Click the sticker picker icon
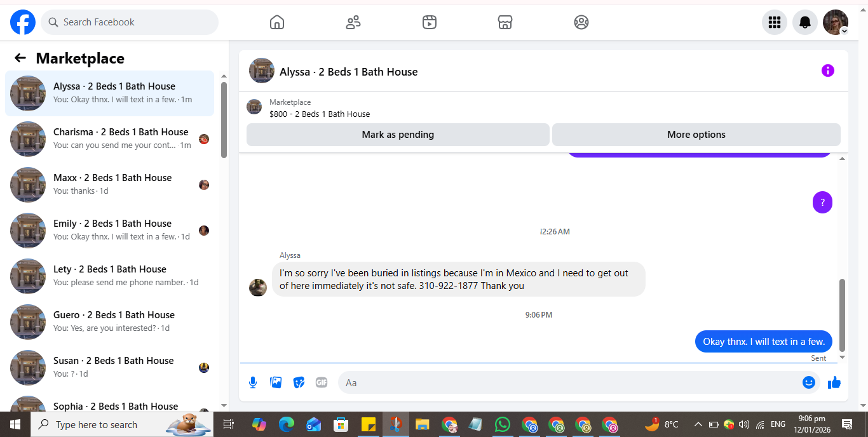The height and width of the screenshot is (437, 868). coord(299,382)
